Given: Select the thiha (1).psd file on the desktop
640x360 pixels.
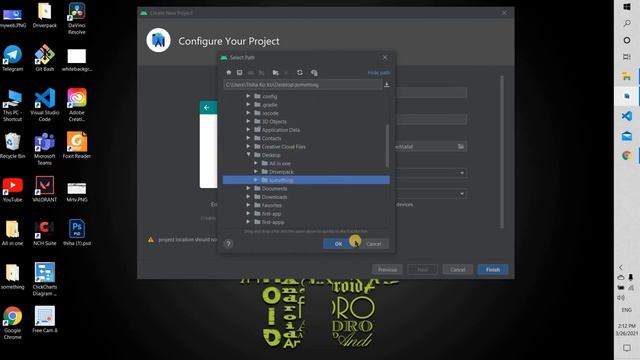Looking at the screenshot, I should coord(77,233).
